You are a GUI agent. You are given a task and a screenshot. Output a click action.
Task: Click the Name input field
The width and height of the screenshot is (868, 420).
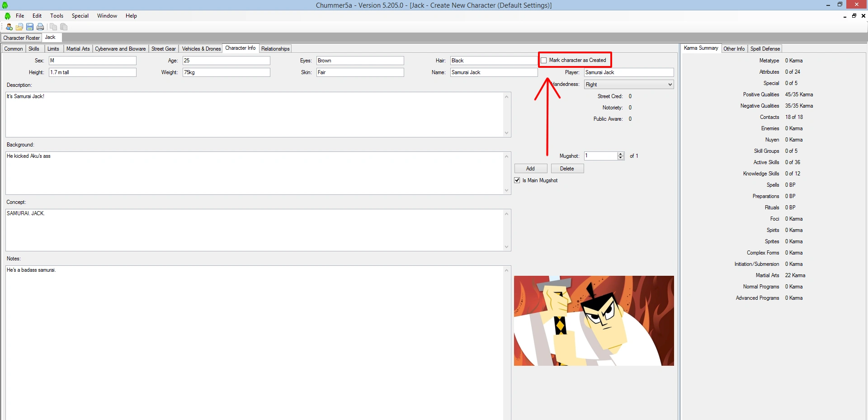pos(494,72)
